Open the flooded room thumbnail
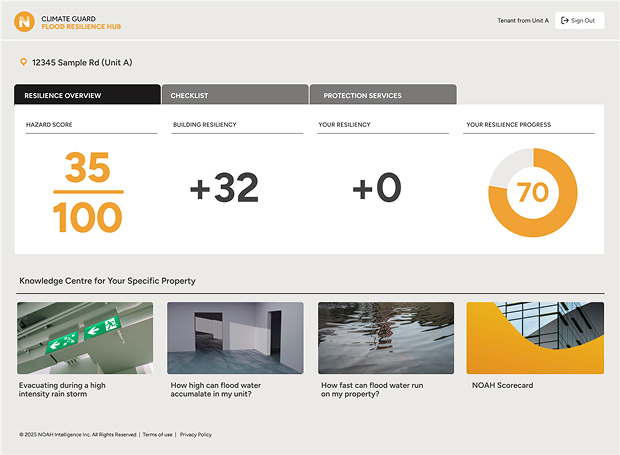 point(235,338)
